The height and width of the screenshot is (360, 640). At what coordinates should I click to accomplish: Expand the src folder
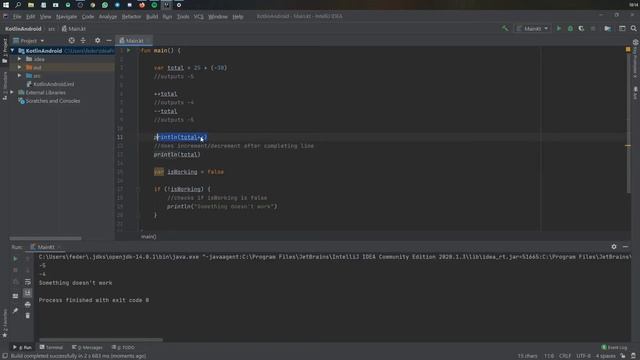pos(19,76)
